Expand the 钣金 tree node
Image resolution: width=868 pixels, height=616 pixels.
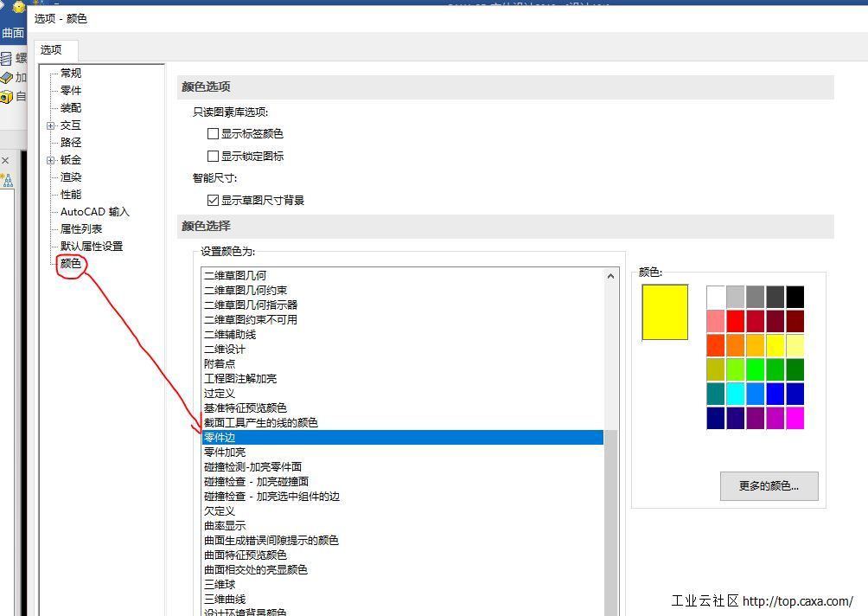coord(51,161)
